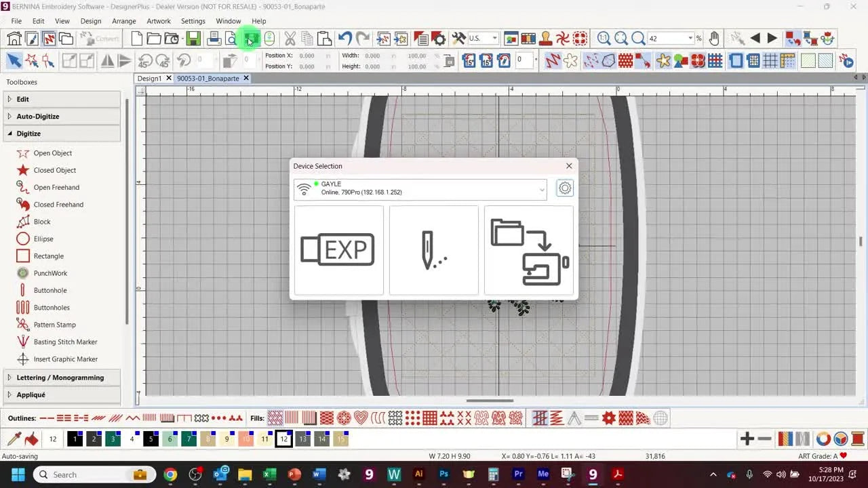This screenshot has height=488, width=868.
Task: Click the Undo arrow icon
Action: (x=344, y=39)
